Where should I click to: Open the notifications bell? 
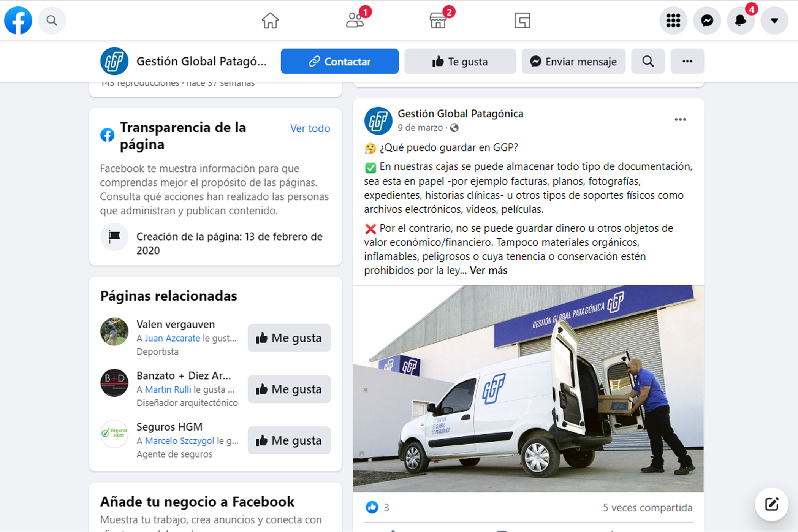[741, 20]
